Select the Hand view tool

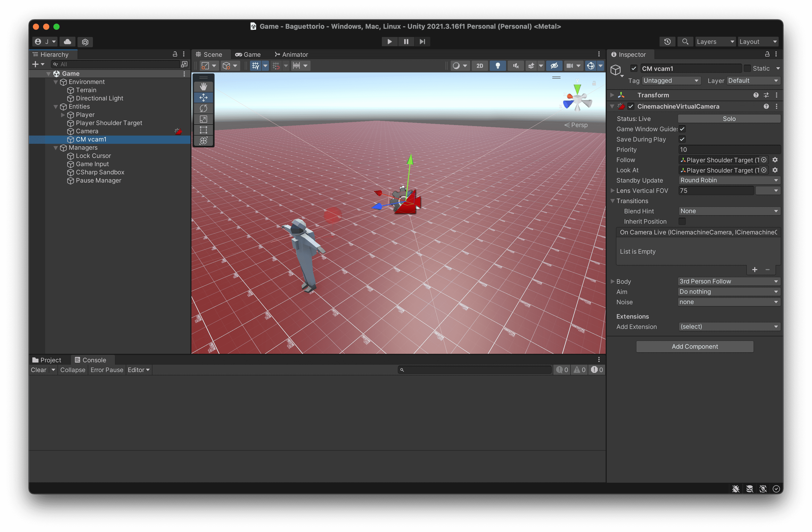pos(203,87)
